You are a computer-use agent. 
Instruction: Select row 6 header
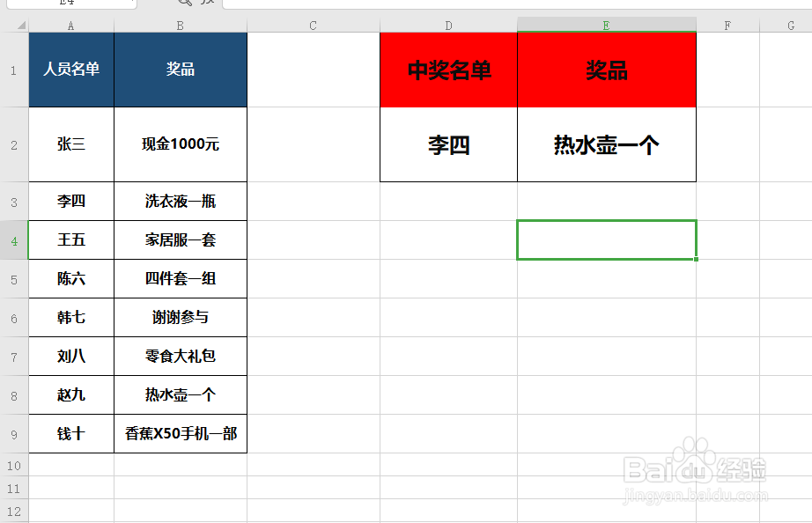coord(14,318)
